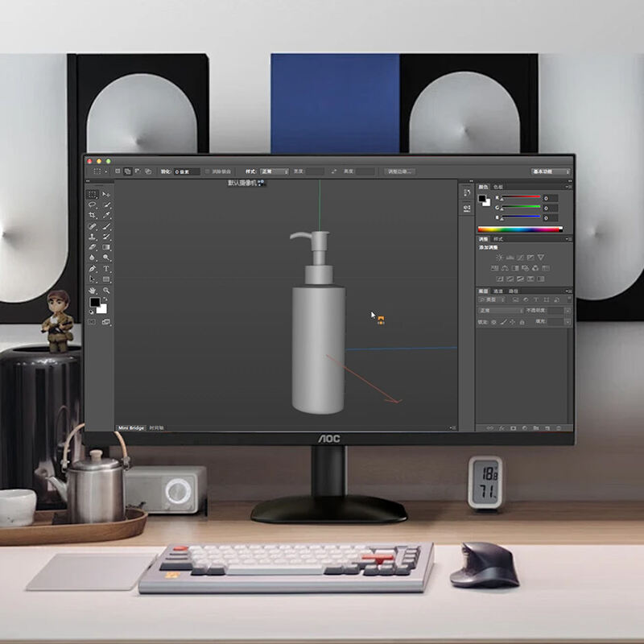Add a Brightness/Contrast adjustment (sun icon)
644x644 pixels.
pyautogui.click(x=499, y=258)
